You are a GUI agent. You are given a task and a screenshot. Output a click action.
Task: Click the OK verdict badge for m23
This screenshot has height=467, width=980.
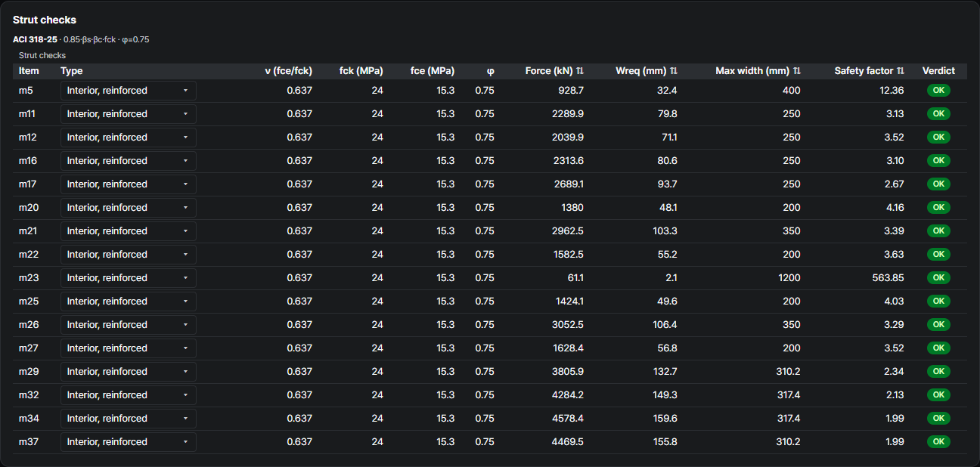coord(938,278)
